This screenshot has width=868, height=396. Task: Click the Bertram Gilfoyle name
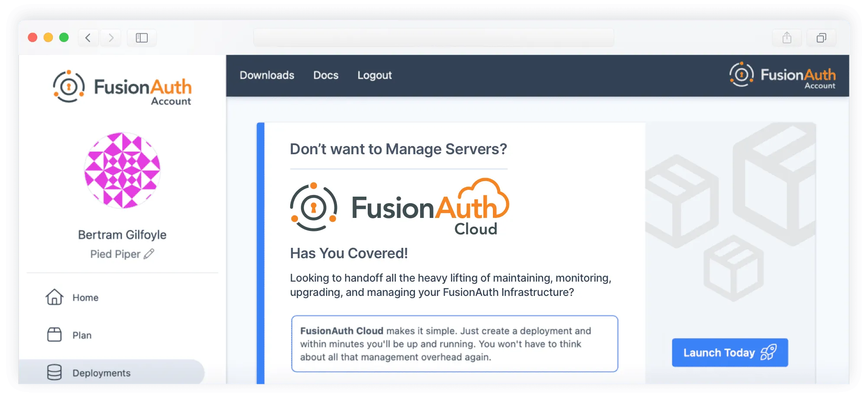click(122, 235)
